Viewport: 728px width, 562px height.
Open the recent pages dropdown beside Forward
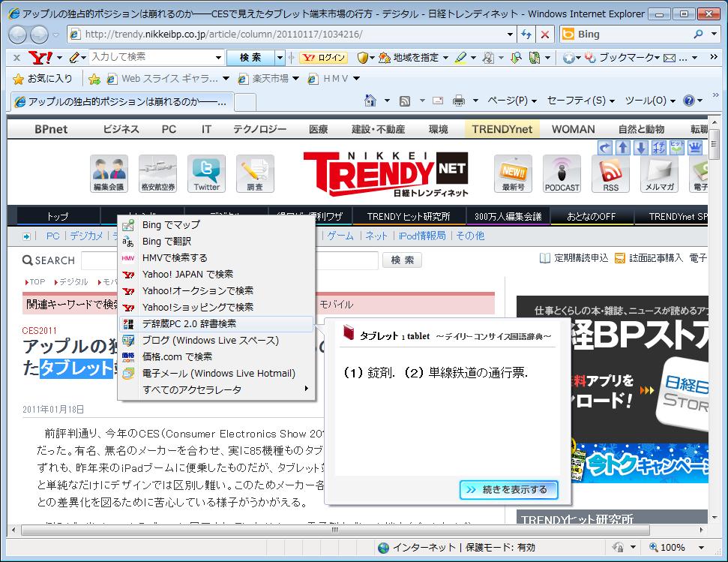(55, 35)
